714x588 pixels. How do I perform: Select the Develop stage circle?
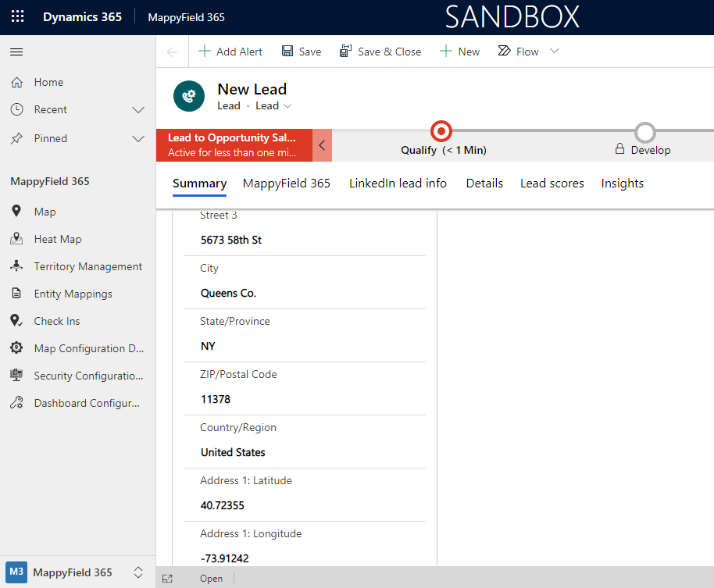point(645,133)
